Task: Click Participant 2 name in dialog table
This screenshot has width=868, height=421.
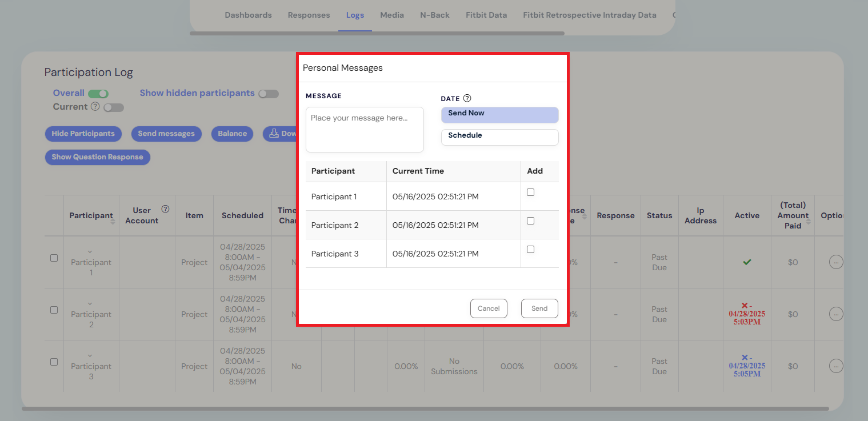Action: point(335,225)
